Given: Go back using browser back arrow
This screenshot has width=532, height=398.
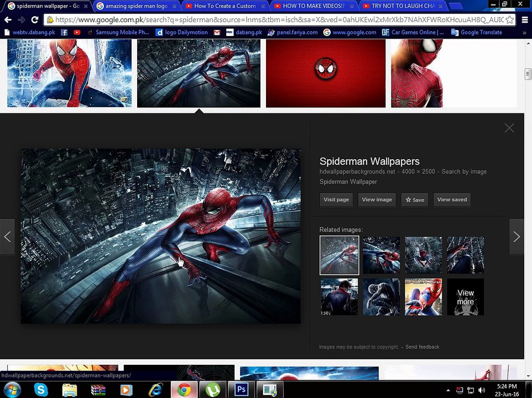Looking at the screenshot, I should pyautogui.click(x=8, y=20).
